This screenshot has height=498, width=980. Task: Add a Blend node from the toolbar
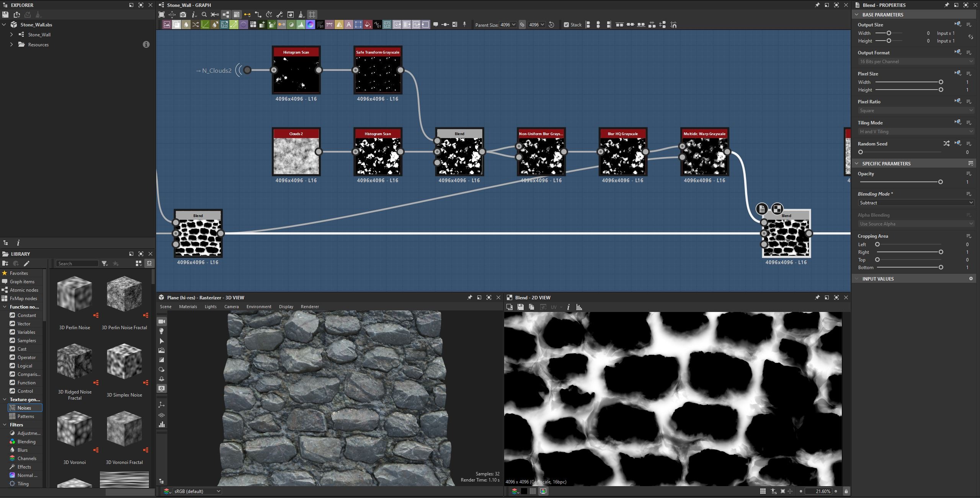[176, 25]
